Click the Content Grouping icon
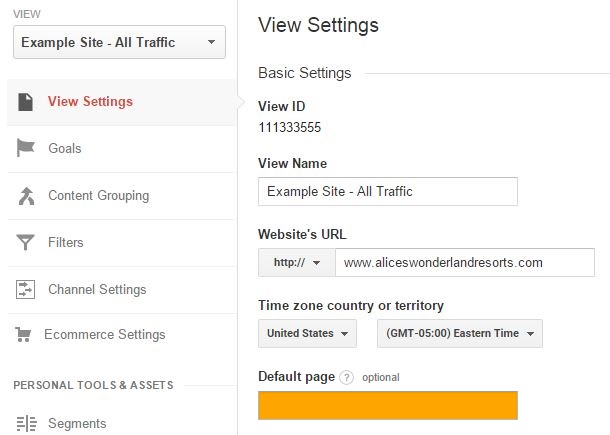The width and height of the screenshot is (610, 435). tap(26, 196)
